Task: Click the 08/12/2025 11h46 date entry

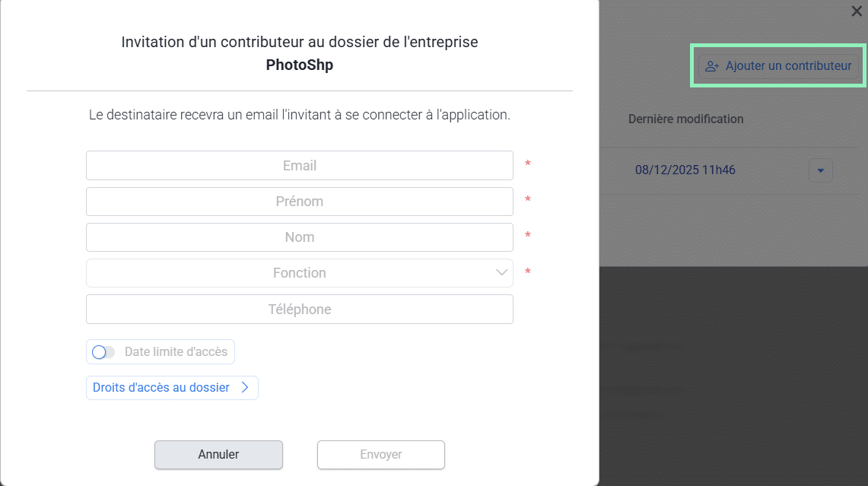Action: 685,170
